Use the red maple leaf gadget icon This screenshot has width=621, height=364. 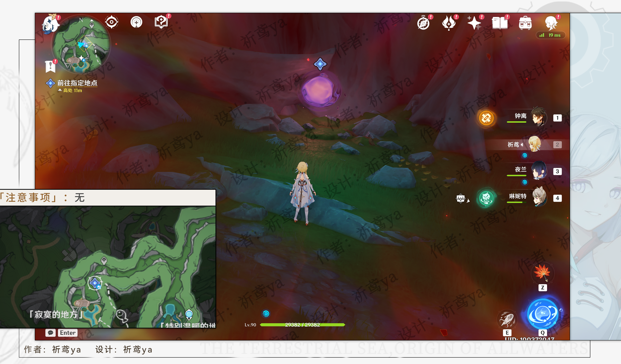tap(542, 273)
